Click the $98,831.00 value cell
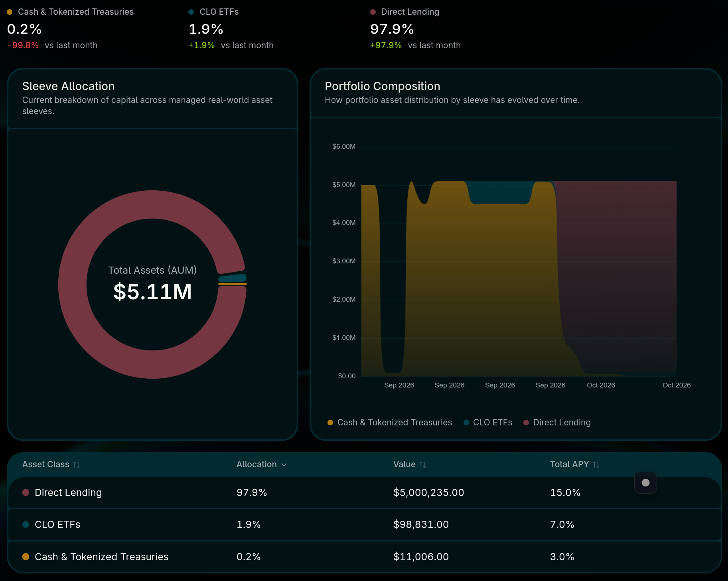 point(421,525)
